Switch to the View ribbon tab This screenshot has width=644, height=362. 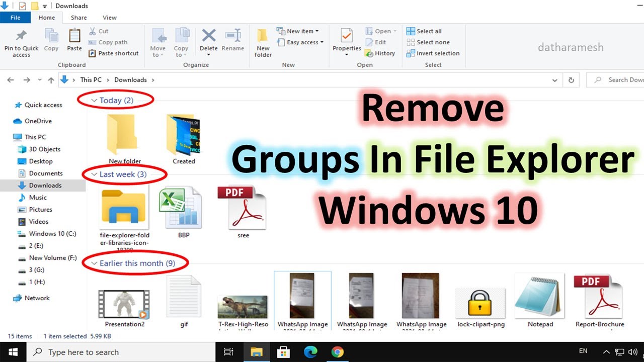click(110, 18)
